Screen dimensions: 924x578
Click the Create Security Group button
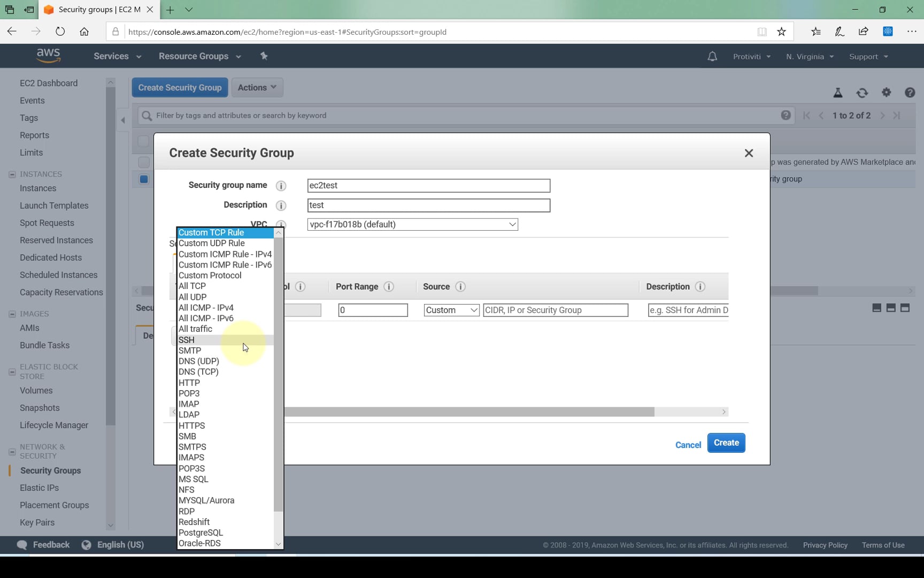click(x=180, y=87)
